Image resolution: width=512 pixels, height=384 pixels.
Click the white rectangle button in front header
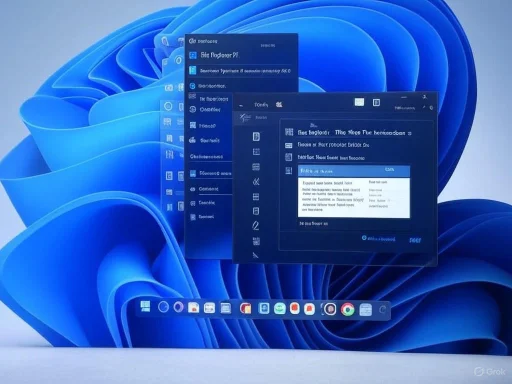click(359, 102)
